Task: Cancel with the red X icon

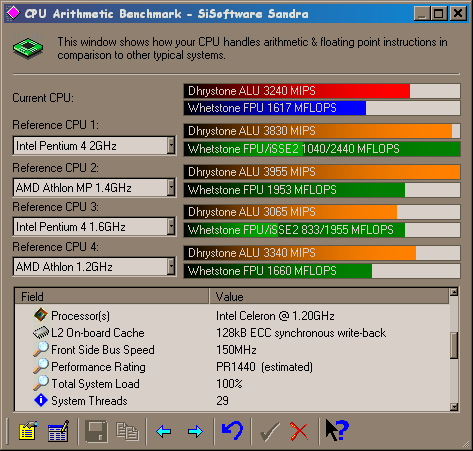Action: (x=299, y=432)
